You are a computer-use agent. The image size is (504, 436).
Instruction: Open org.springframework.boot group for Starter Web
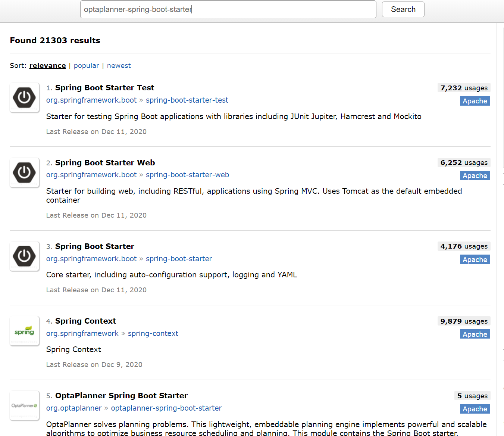(x=91, y=175)
